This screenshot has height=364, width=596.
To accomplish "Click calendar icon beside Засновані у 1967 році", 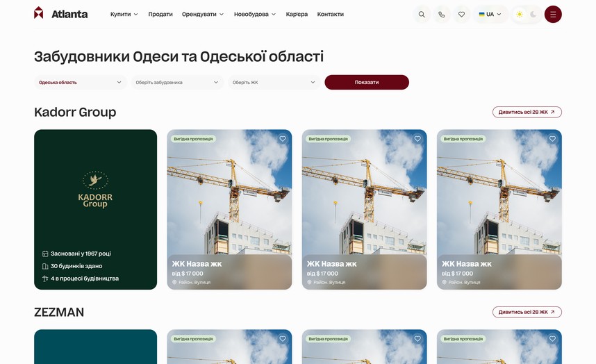I will tap(45, 254).
